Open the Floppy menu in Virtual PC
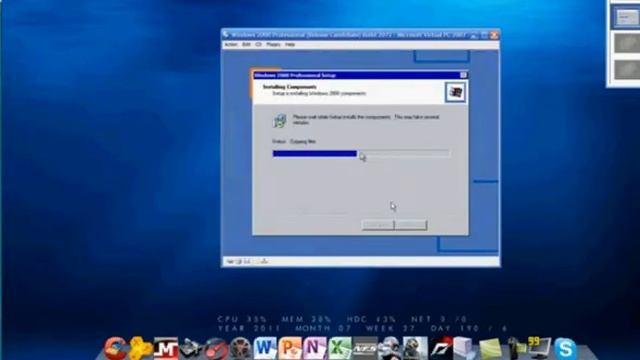 point(273,44)
